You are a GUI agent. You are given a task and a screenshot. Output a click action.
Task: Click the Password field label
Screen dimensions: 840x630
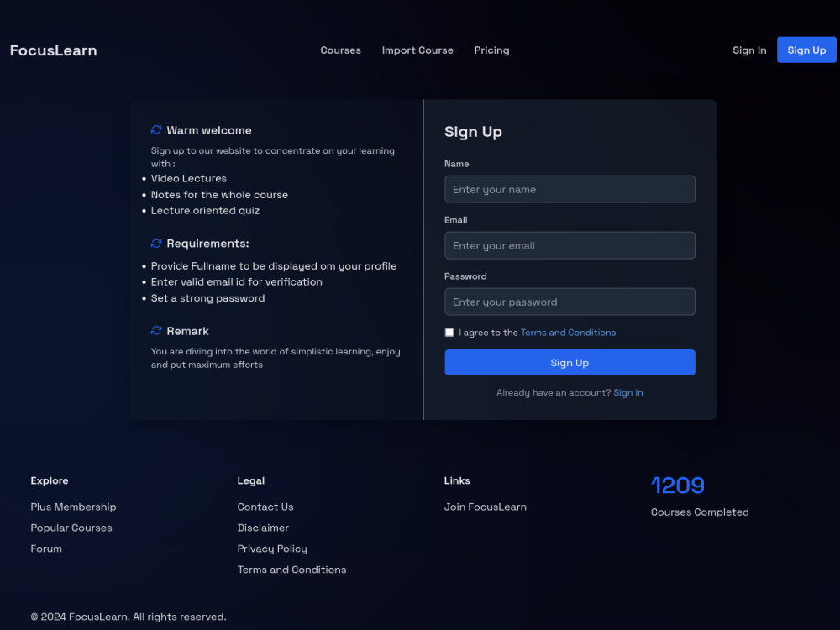pyautogui.click(x=465, y=276)
